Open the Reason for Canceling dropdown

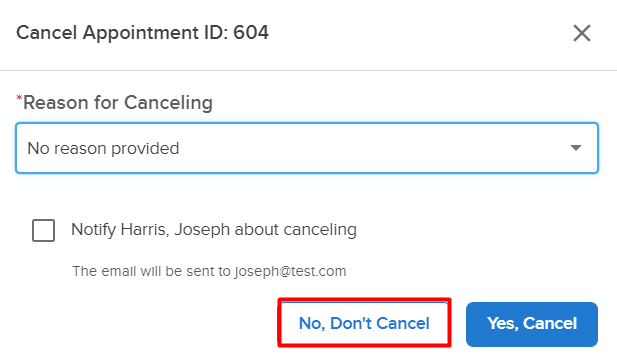coord(307,148)
